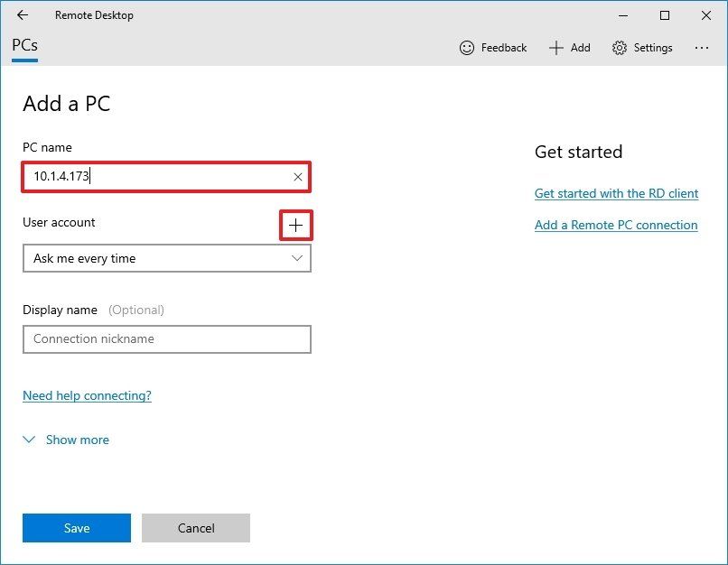
Task: Save the new PC connection
Action: (x=76, y=528)
